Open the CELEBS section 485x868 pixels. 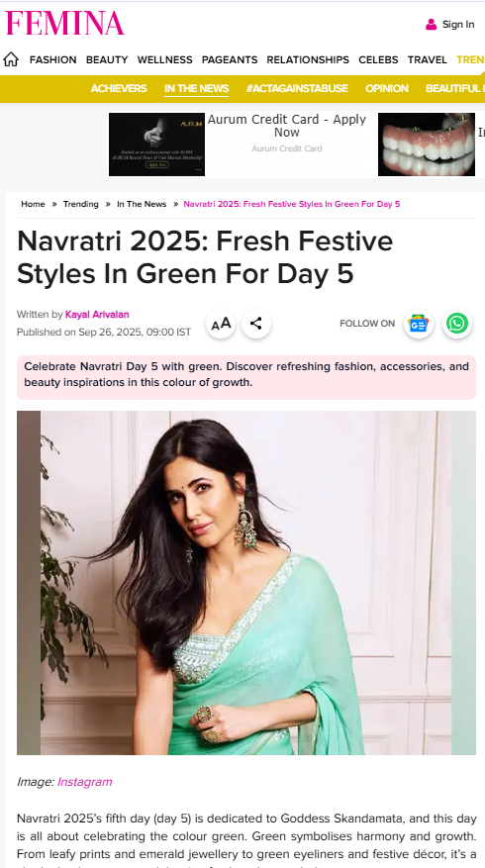[x=378, y=59]
